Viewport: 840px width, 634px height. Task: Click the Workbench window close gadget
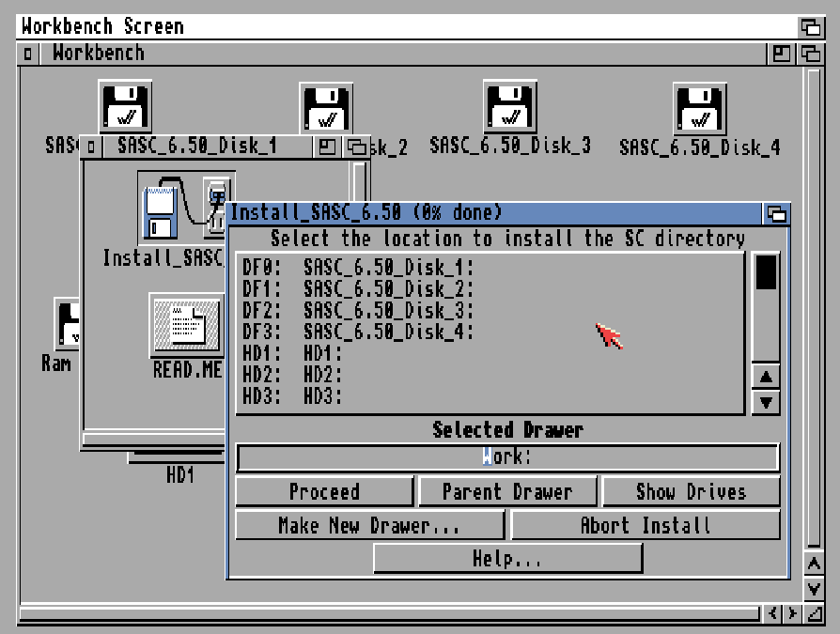click(28, 54)
